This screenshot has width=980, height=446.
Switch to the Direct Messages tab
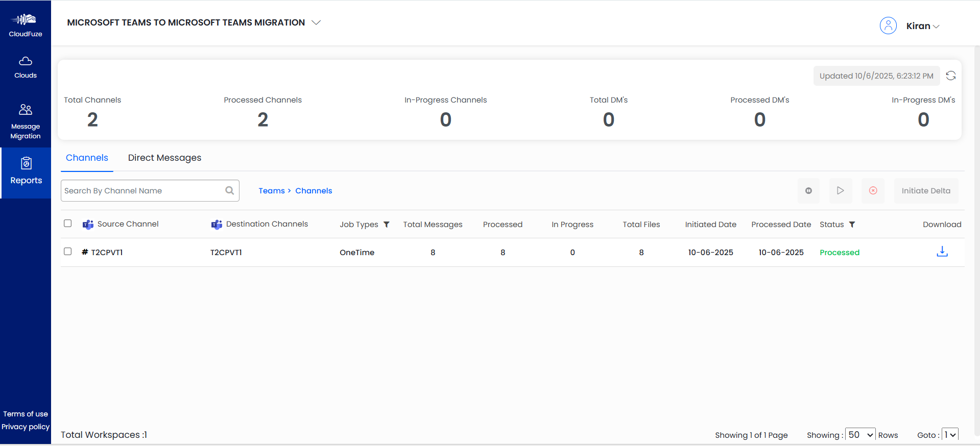[164, 158]
